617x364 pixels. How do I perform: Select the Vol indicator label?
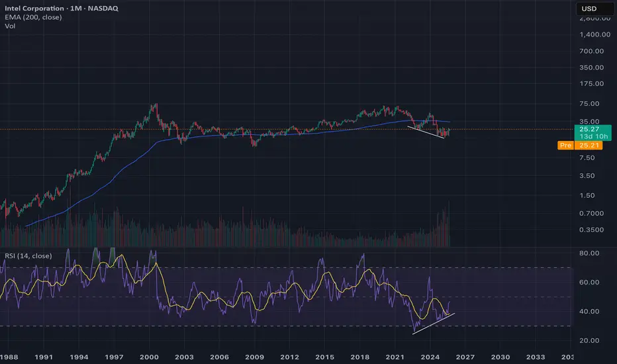[x=10, y=26]
